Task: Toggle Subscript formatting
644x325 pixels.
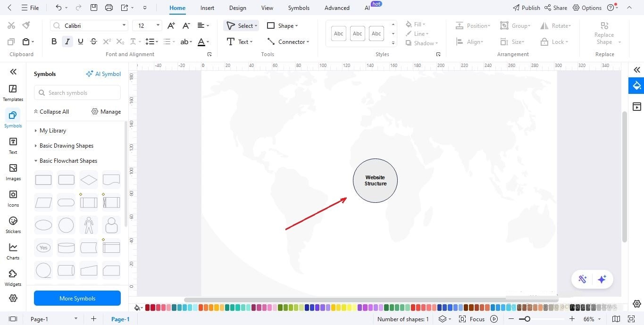Action: click(x=120, y=42)
